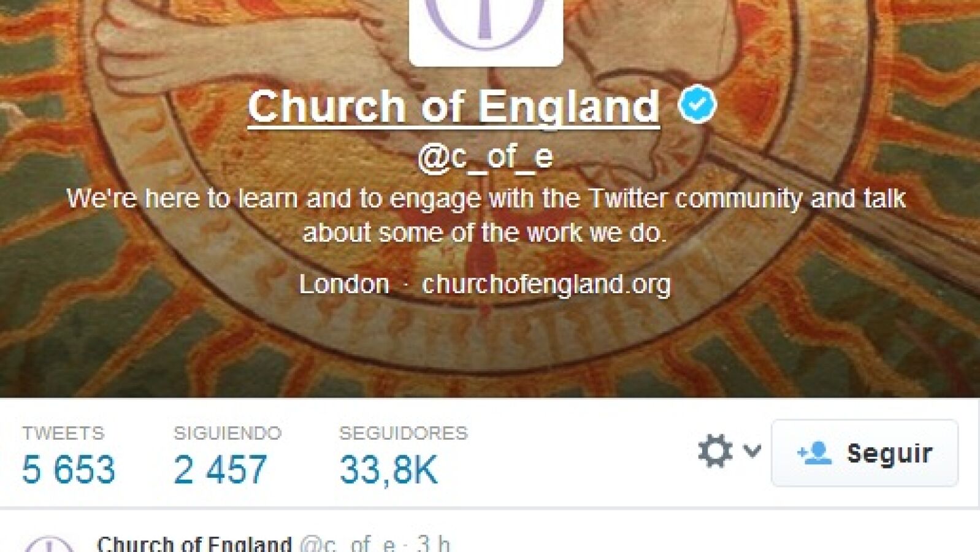Image resolution: width=980 pixels, height=552 pixels.
Task: Click the small avatar on the first tweet
Action: point(49,544)
